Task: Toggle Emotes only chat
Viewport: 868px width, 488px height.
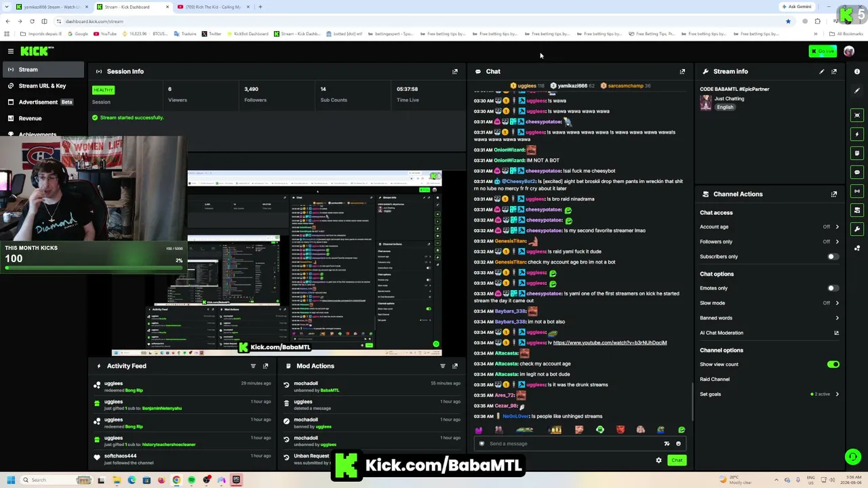Action: coord(833,288)
